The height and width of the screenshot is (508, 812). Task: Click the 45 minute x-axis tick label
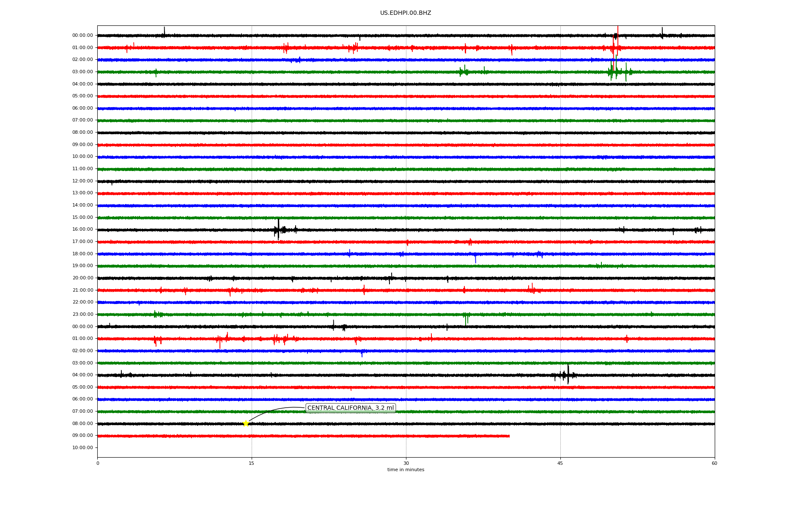tap(560, 463)
